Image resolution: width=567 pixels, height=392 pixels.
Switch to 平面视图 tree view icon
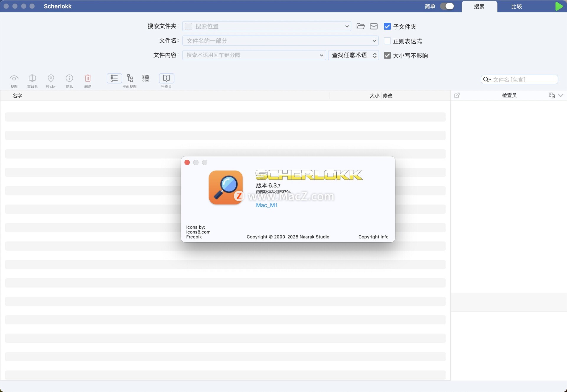130,78
